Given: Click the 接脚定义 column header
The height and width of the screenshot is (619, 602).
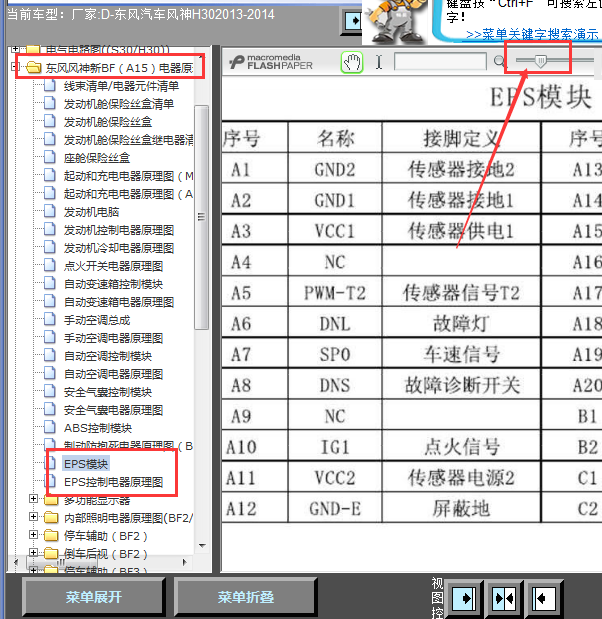Looking at the screenshot, I should [461, 139].
